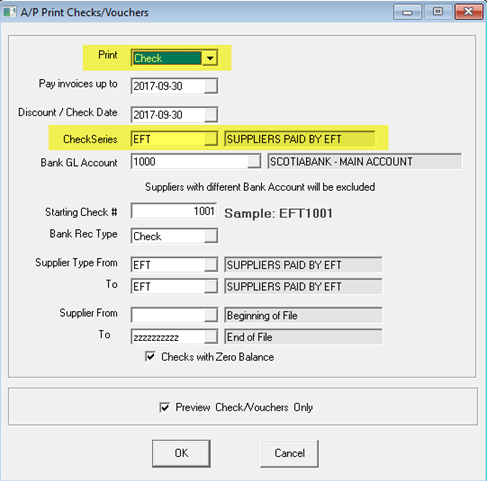The width and height of the screenshot is (487, 481).
Task: Click the End of File description box
Action: pos(303,337)
